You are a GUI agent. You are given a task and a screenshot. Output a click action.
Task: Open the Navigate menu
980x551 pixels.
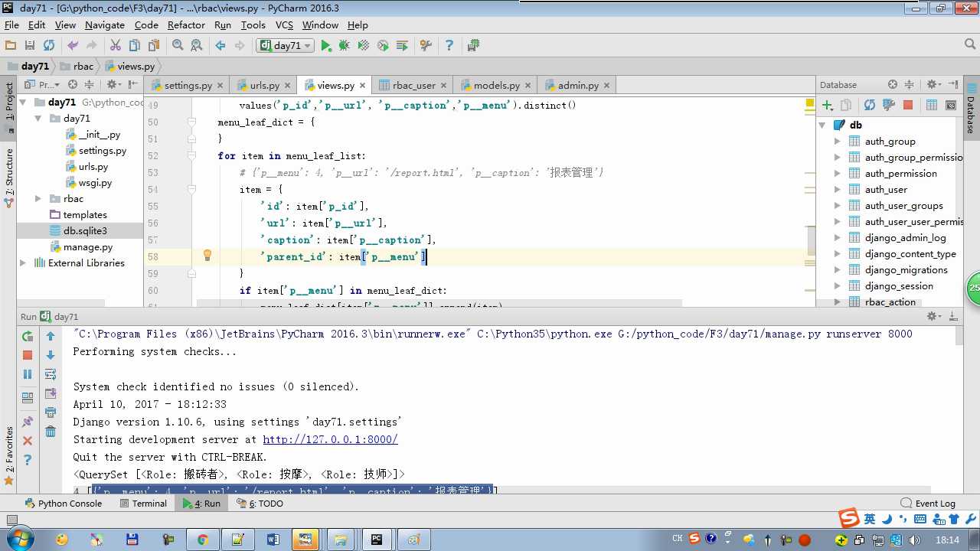click(105, 24)
